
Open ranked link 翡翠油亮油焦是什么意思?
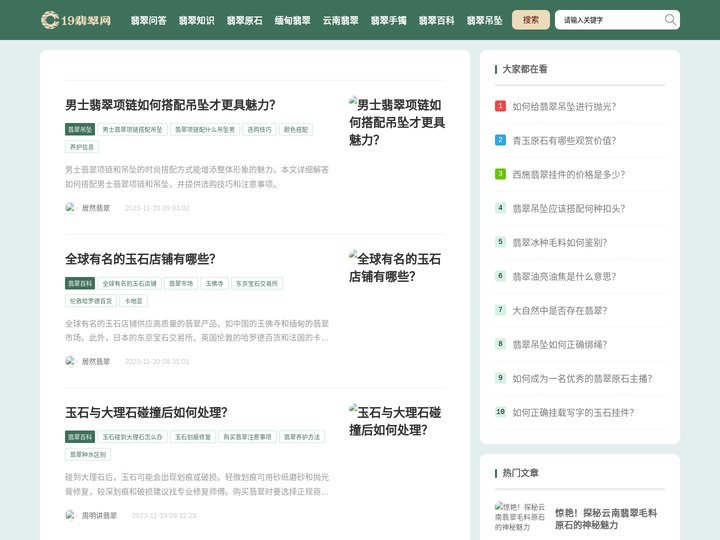[x=564, y=276]
